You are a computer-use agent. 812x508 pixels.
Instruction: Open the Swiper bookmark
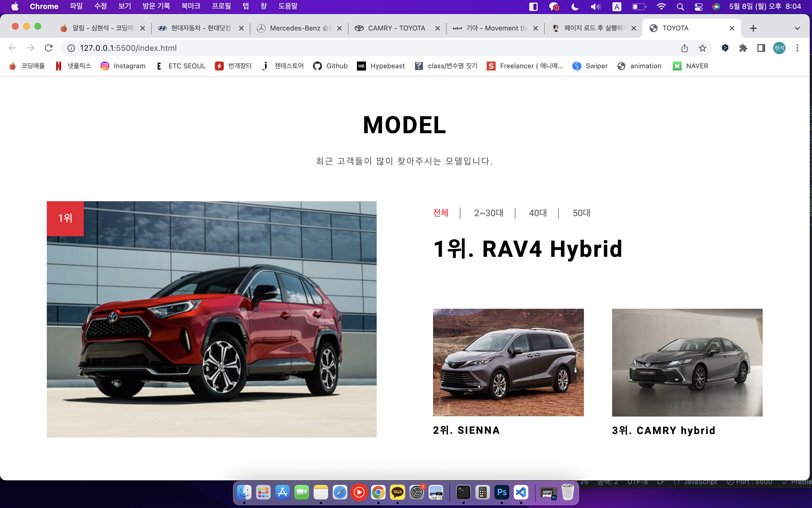pyautogui.click(x=590, y=66)
